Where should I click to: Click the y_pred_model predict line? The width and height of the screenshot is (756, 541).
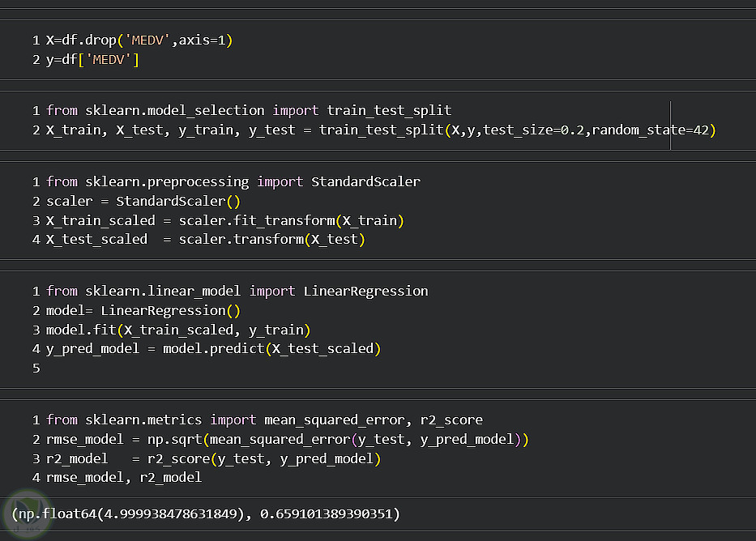[213, 349]
